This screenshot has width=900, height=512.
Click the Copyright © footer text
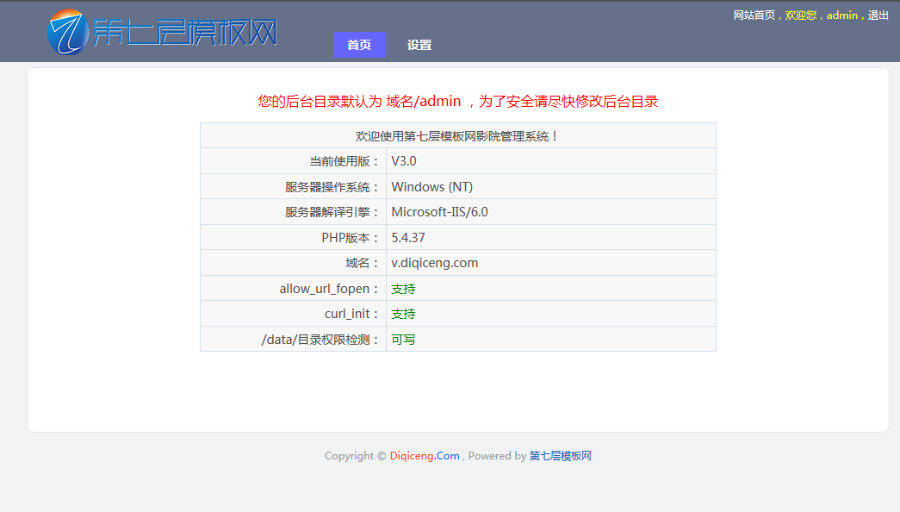[355, 456]
